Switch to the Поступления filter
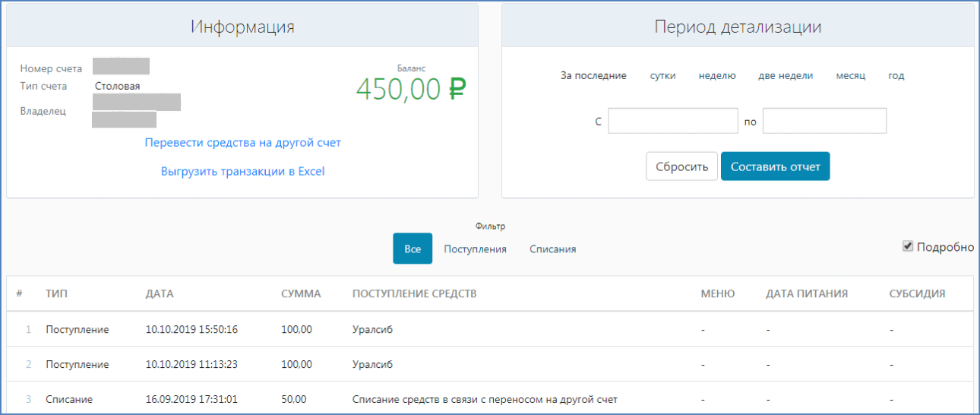Screen dimensions: 980x415 475,249
